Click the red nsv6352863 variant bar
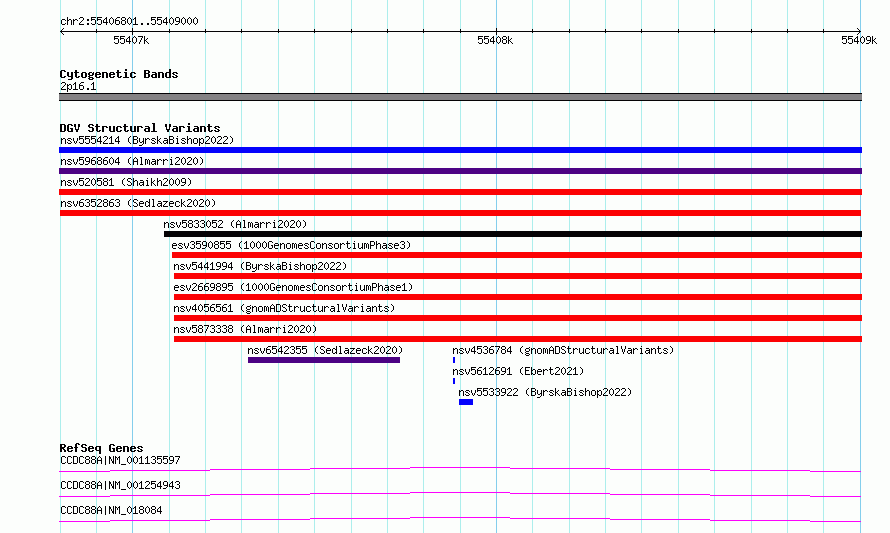890x533 pixels. (460, 213)
